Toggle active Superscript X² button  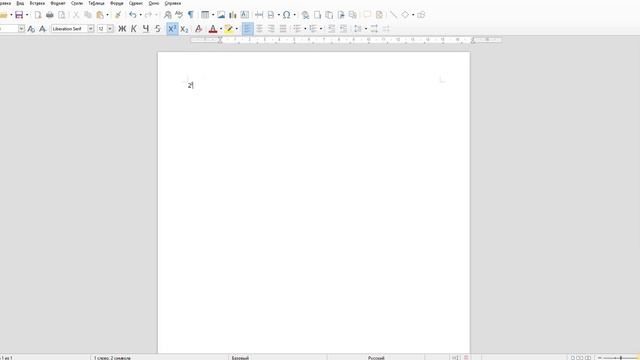(172, 29)
